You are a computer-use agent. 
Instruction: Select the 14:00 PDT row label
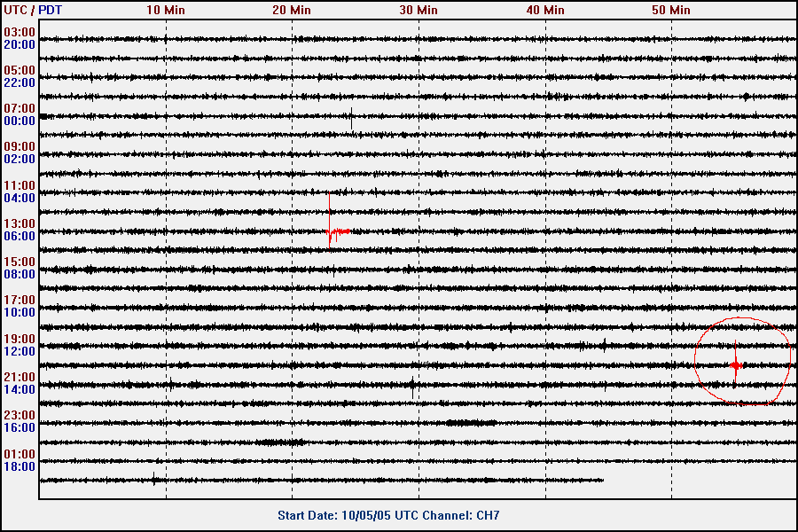coord(20,389)
